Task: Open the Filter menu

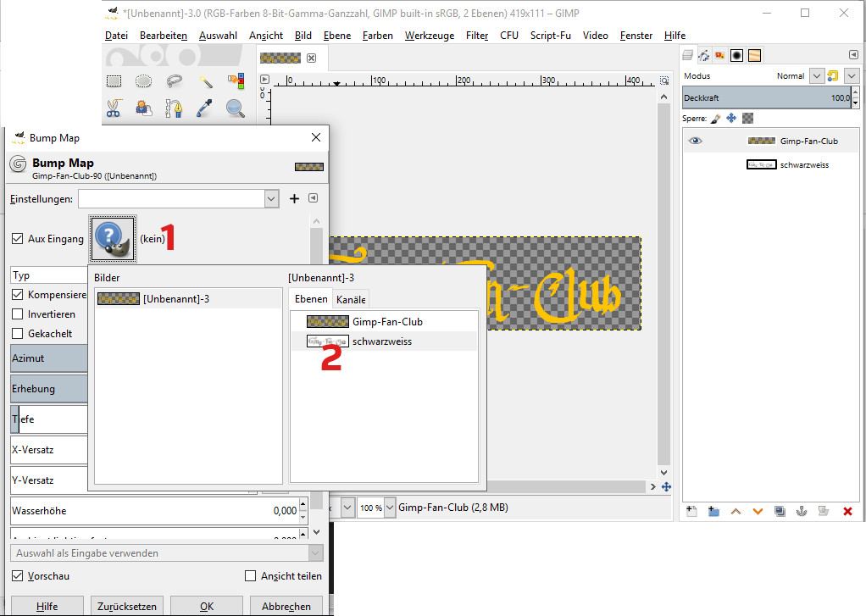Action: pos(476,36)
